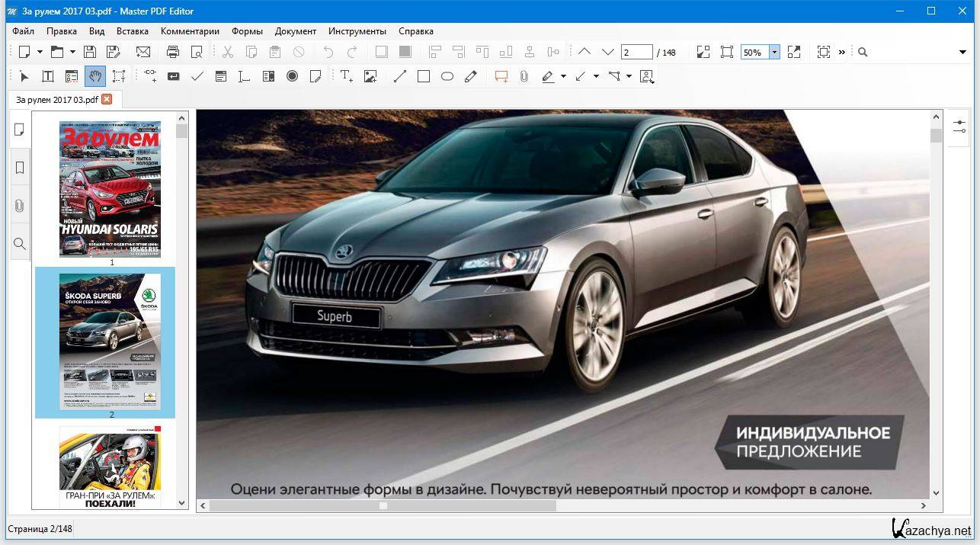Expand the Open file dropdown arrow

click(72, 52)
